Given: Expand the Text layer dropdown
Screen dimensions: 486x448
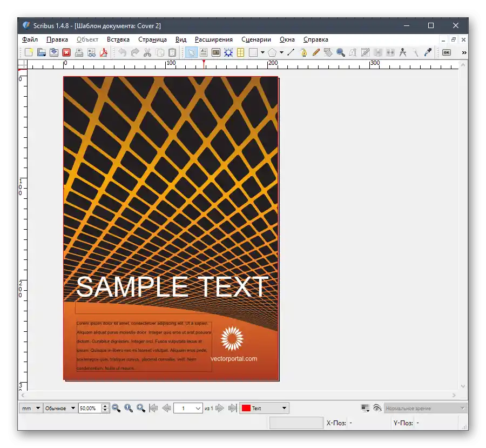Looking at the screenshot, I should click(285, 408).
